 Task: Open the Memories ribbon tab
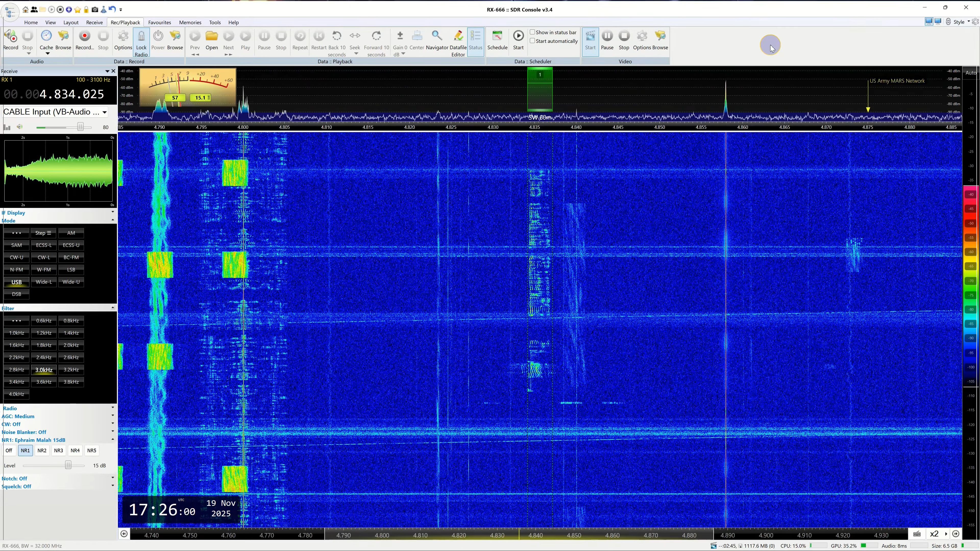coord(190,22)
